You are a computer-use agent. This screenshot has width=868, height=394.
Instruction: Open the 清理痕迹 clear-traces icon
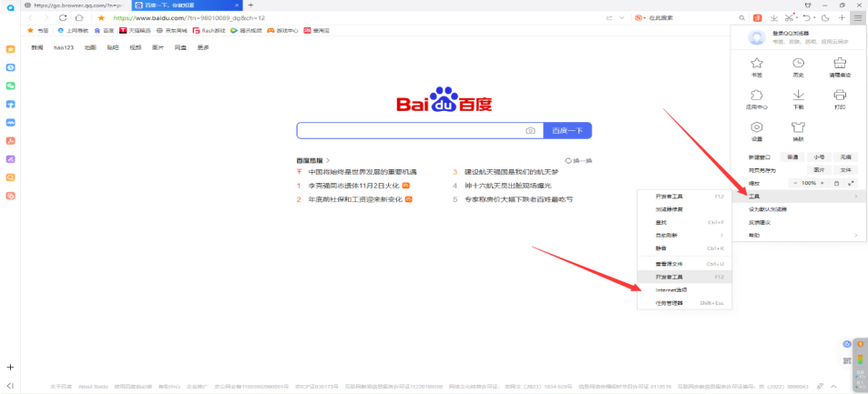pyautogui.click(x=840, y=67)
